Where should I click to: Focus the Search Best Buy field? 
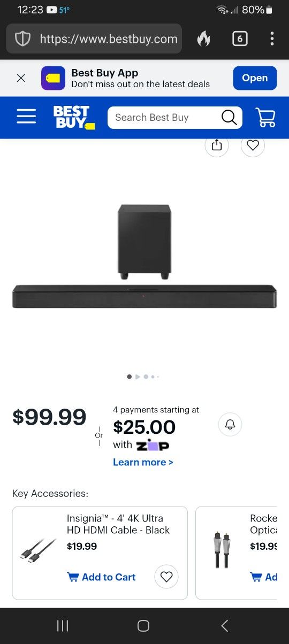coord(163,117)
